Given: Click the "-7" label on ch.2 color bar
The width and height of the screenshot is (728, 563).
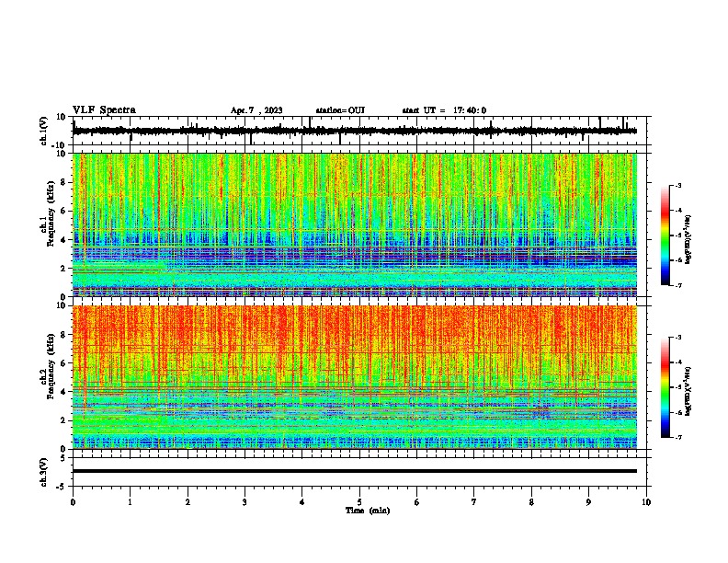Looking at the screenshot, I should click(x=677, y=437).
